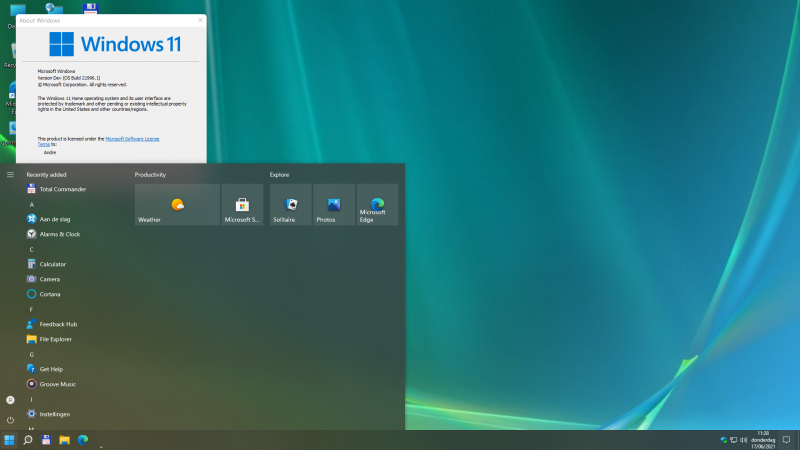Click the Microsoft Software License Terms link
Viewport: 800px width, 450px height.
(x=132, y=139)
